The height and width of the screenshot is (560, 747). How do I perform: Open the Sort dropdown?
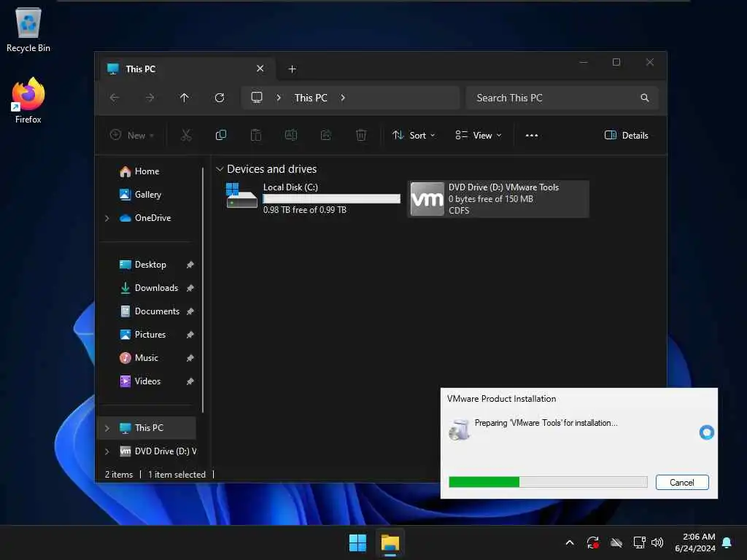tap(414, 135)
